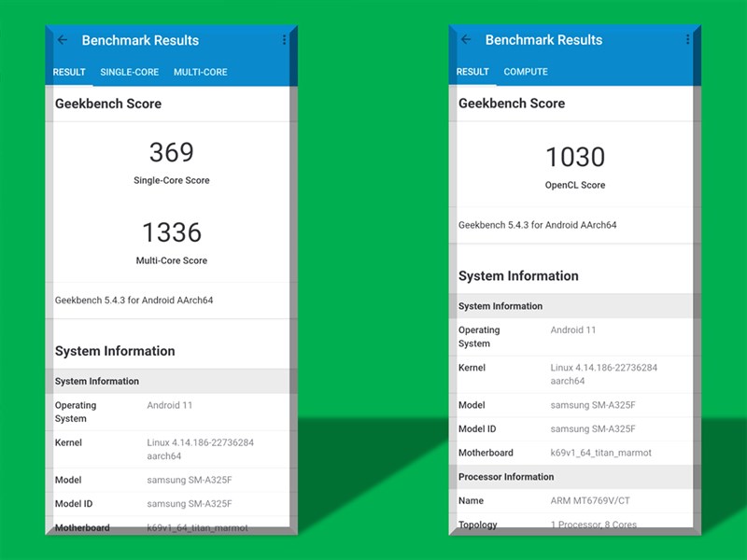Image resolution: width=747 pixels, height=560 pixels.
Task: Switch to COMPUTE tab
Action: point(526,72)
